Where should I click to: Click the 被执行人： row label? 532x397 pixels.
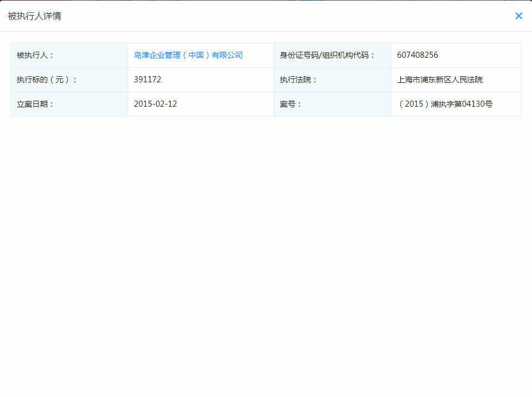(35, 55)
